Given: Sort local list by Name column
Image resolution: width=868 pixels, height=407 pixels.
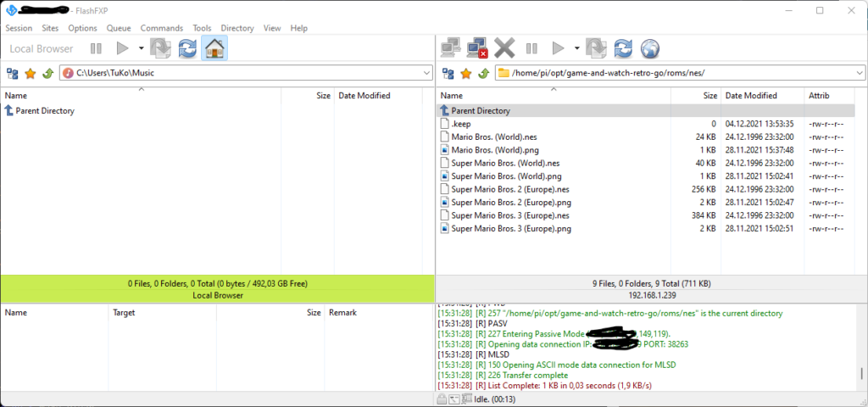Looking at the screenshot, I should [x=141, y=95].
